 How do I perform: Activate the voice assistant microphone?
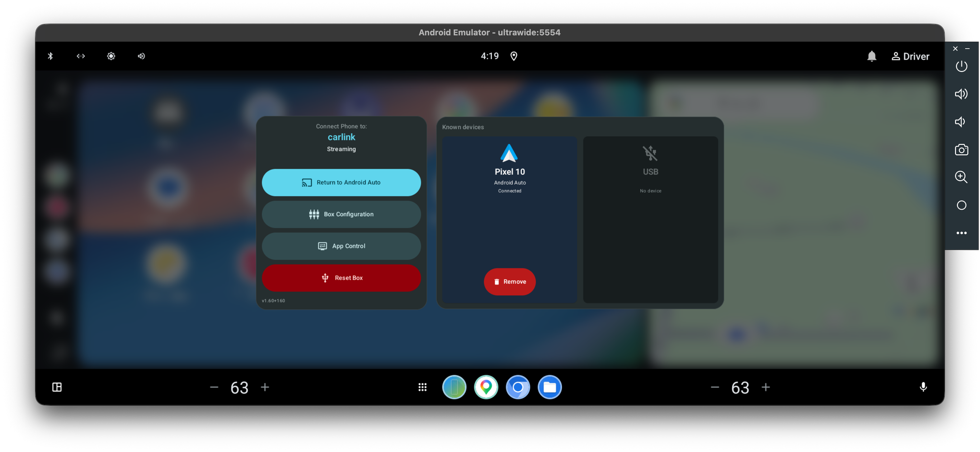[923, 387]
